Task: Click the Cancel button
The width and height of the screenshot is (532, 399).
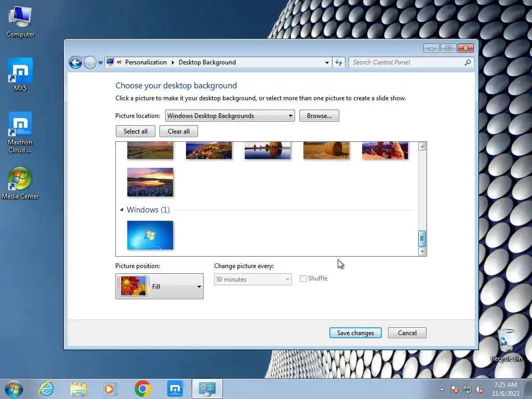Action: [407, 333]
